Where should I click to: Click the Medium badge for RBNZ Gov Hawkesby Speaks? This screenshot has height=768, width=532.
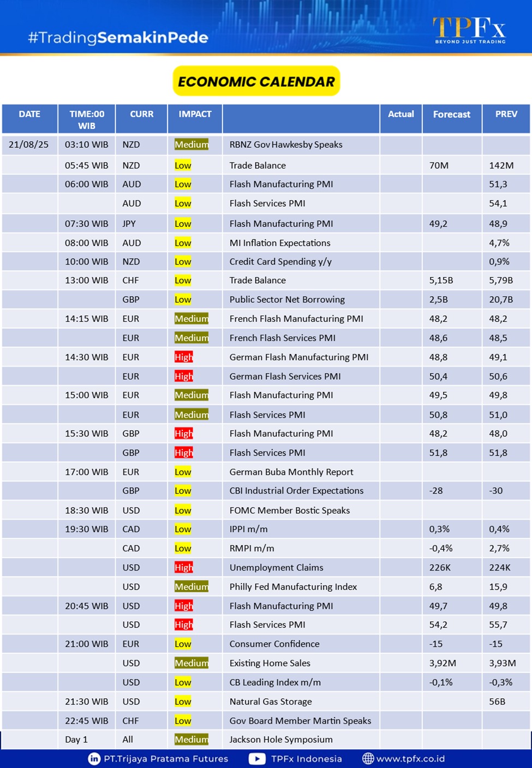pyautogui.click(x=192, y=145)
